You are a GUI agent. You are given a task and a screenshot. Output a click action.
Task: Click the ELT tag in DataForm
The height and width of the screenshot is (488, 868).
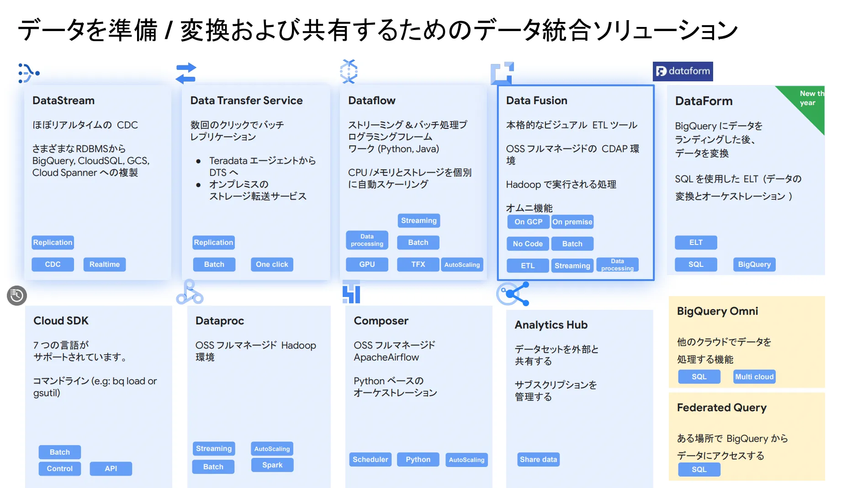coord(696,242)
